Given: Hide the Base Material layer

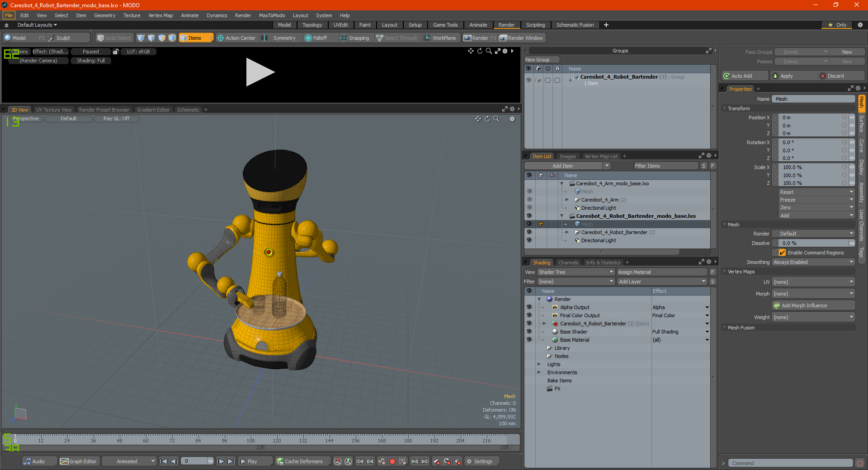Looking at the screenshot, I should [x=529, y=340].
